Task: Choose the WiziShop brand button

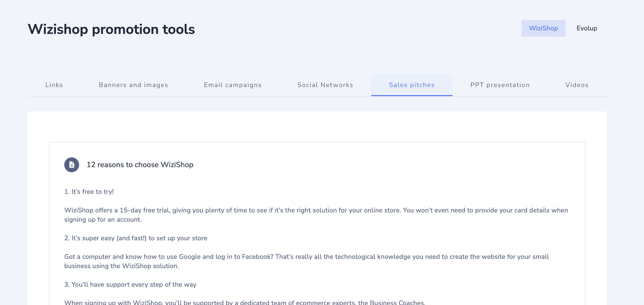Action: tap(543, 28)
